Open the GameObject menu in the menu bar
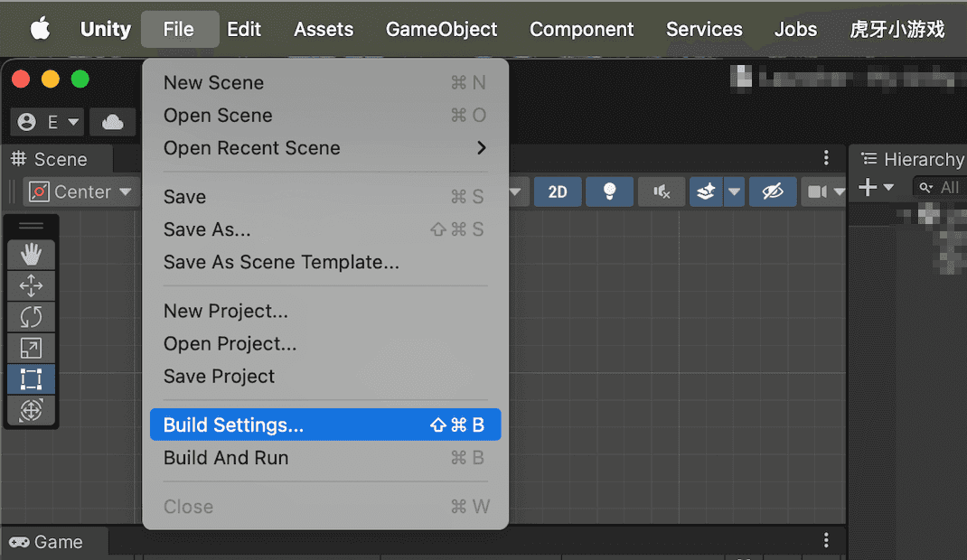This screenshot has height=560, width=967. pyautogui.click(x=441, y=29)
